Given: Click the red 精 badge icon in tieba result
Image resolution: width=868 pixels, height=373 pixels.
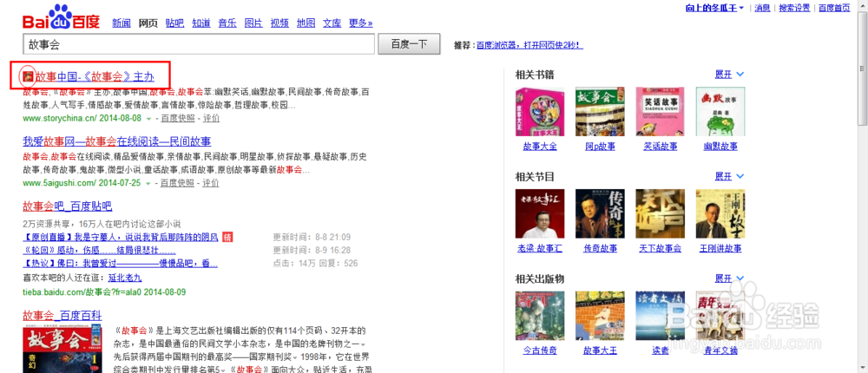Looking at the screenshot, I should [x=227, y=238].
